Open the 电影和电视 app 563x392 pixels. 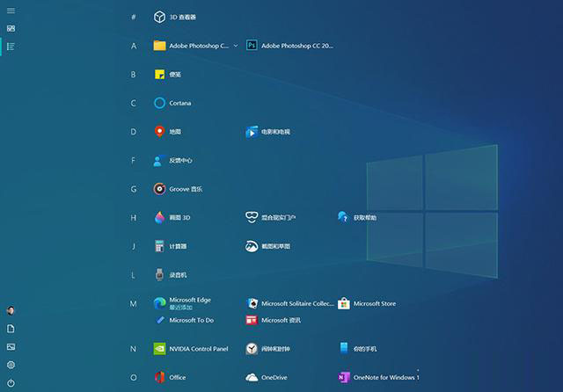[x=267, y=132]
